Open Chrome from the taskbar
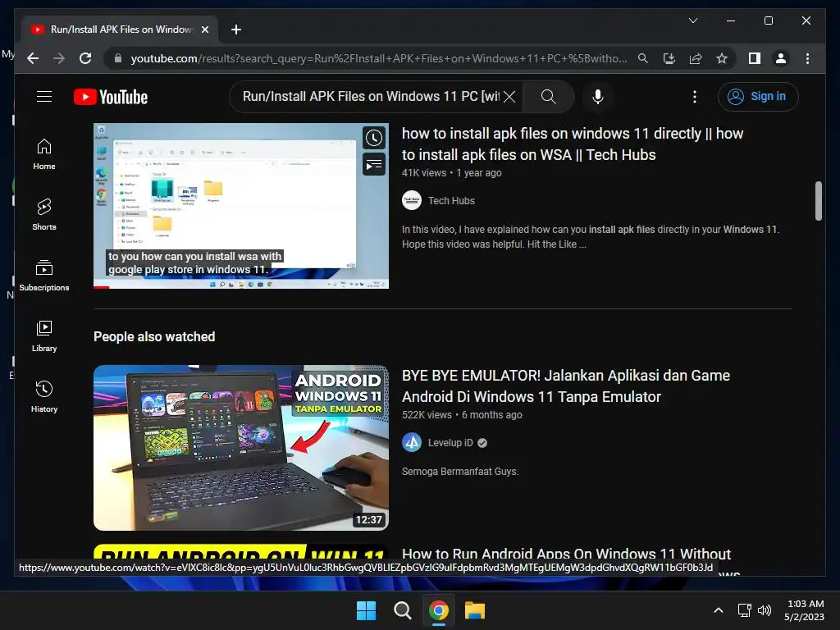The width and height of the screenshot is (840, 630). point(438,610)
